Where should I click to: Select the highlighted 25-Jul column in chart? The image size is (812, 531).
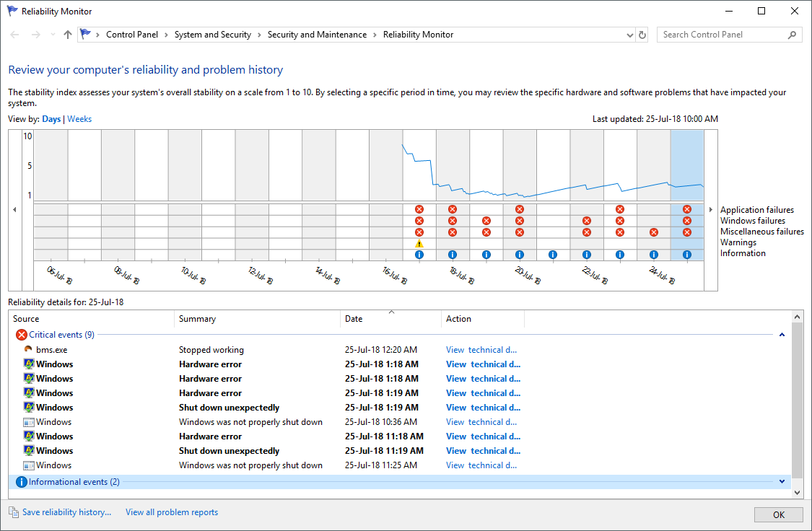(x=687, y=196)
